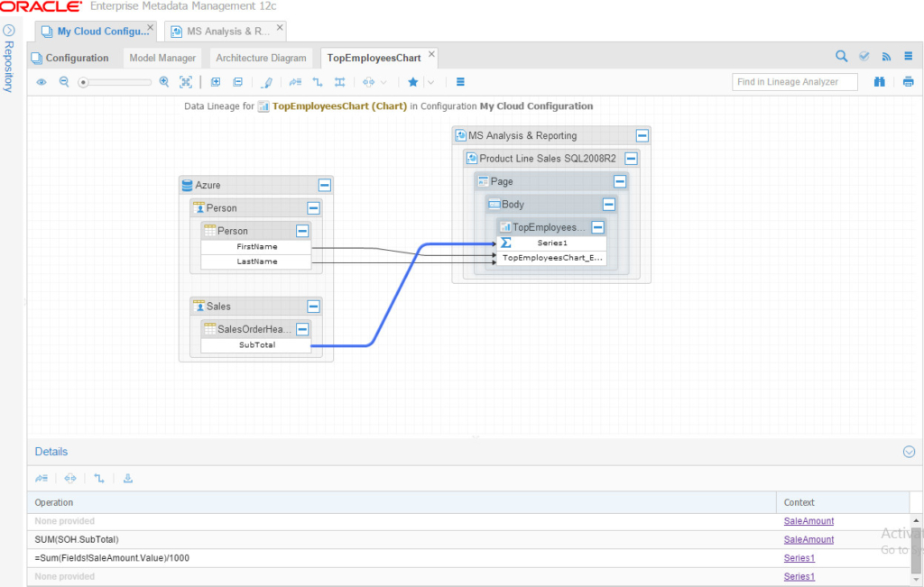Collapse the Azure node

coord(325,185)
